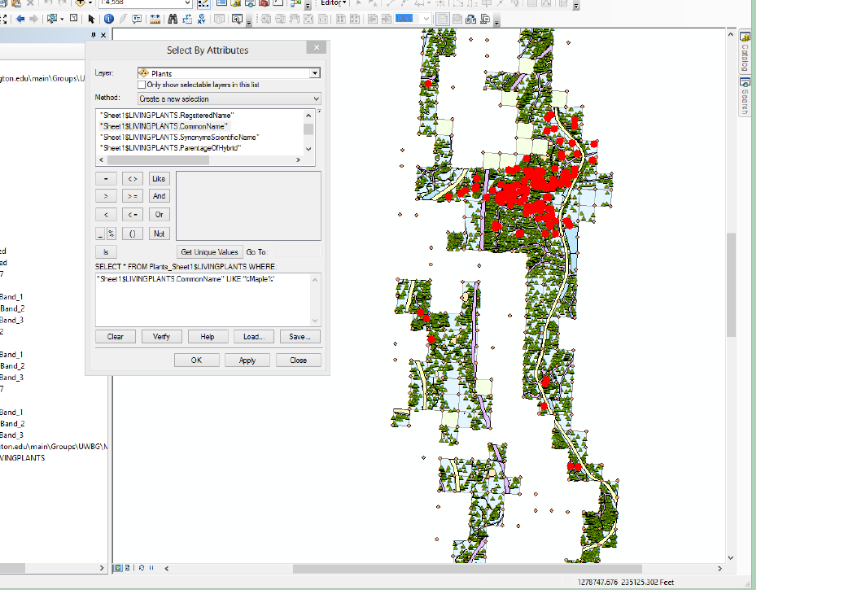Select the RegisteredName field
The height and width of the screenshot is (616, 844).
[168, 115]
